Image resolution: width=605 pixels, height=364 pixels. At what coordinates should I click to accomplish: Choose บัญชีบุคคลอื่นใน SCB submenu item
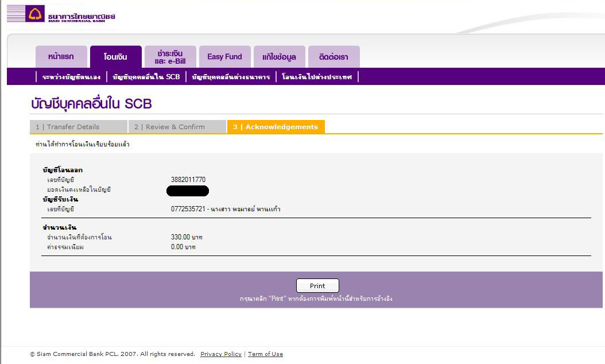pyautogui.click(x=146, y=77)
